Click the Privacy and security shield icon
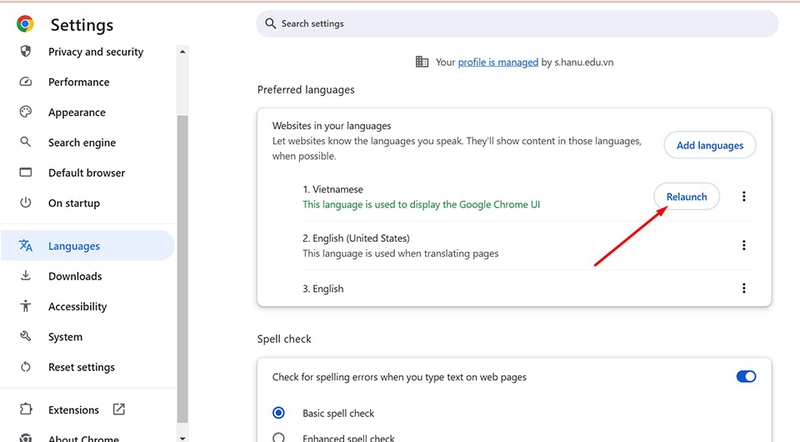The width and height of the screenshot is (800, 442). point(26,52)
